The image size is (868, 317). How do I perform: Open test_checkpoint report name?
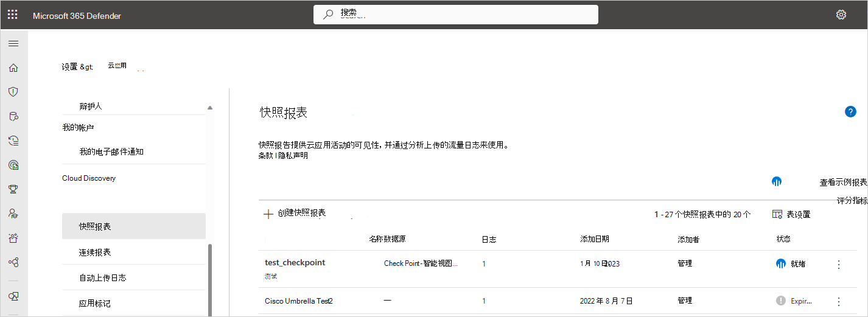pyautogui.click(x=295, y=263)
